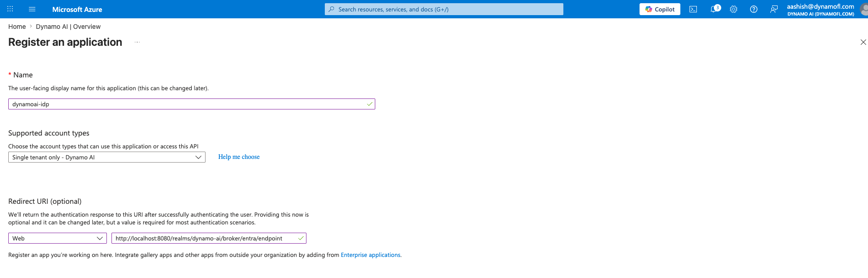
Task: Click the search magnifier icon
Action: click(x=331, y=9)
